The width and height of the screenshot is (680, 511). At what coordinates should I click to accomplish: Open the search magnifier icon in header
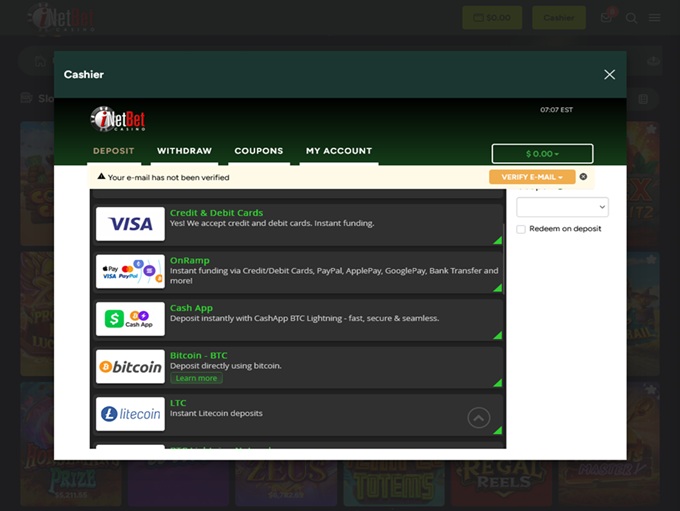[x=631, y=18]
